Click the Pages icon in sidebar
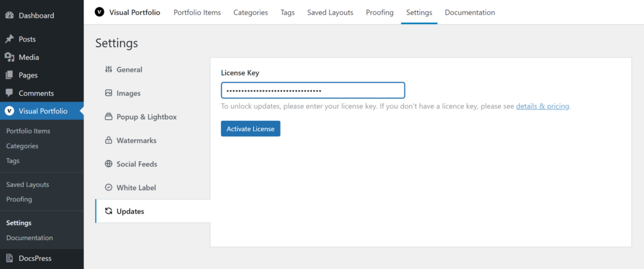This screenshot has height=269, width=644. pyautogui.click(x=9, y=75)
